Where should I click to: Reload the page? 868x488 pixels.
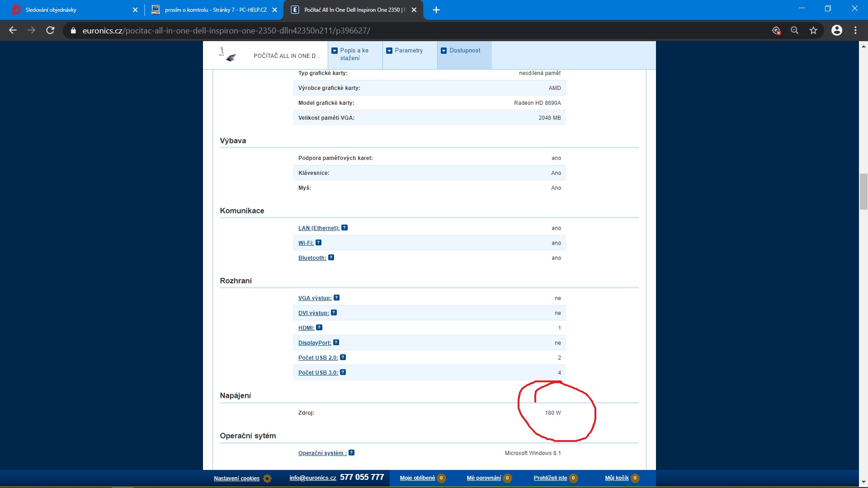pyautogui.click(x=50, y=30)
